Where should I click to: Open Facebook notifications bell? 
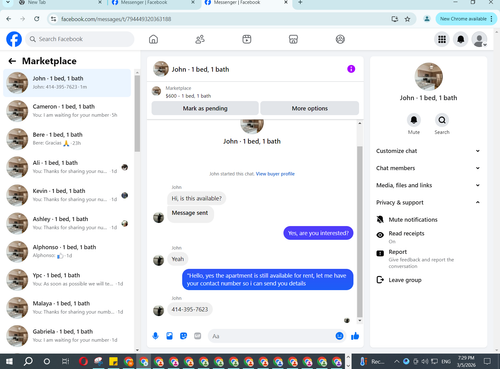(461, 39)
